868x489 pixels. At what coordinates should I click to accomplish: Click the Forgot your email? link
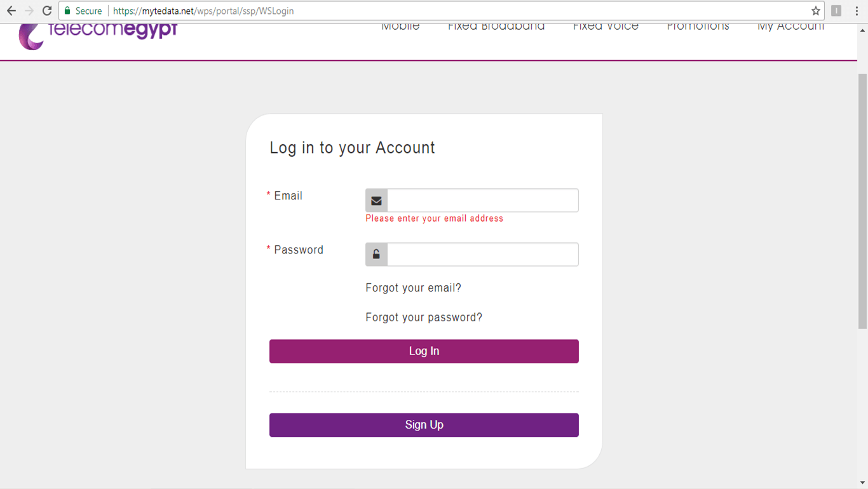[x=413, y=288]
